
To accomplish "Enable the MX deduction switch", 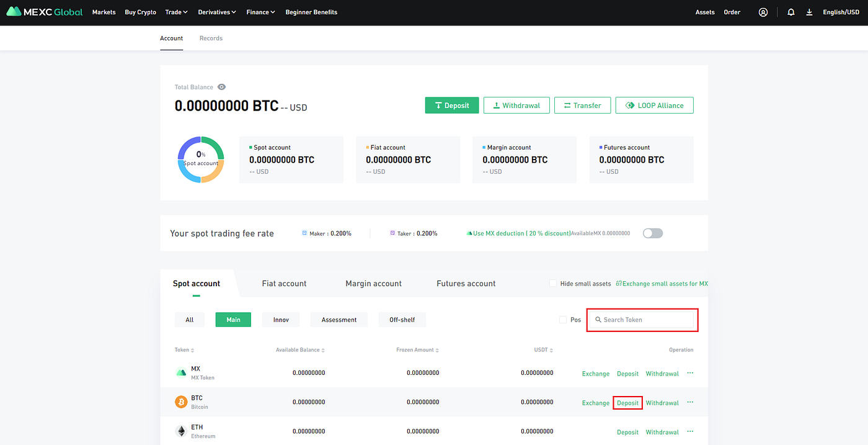I will (x=653, y=233).
